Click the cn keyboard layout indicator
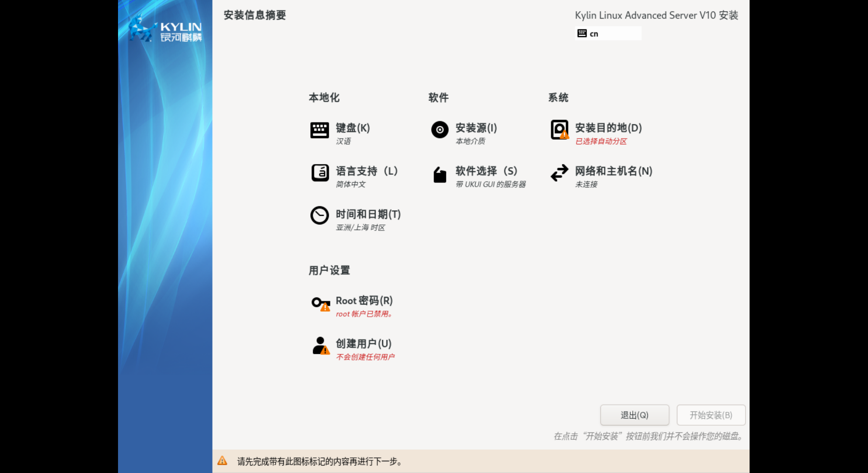 pos(608,33)
